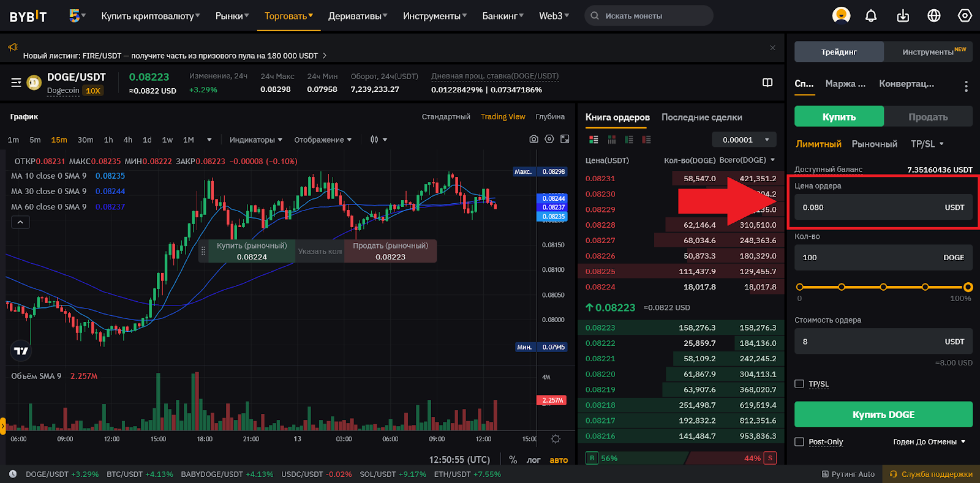The height and width of the screenshot is (483, 980).
Task: Switch to Рыночный order tab
Action: pyautogui.click(x=875, y=144)
